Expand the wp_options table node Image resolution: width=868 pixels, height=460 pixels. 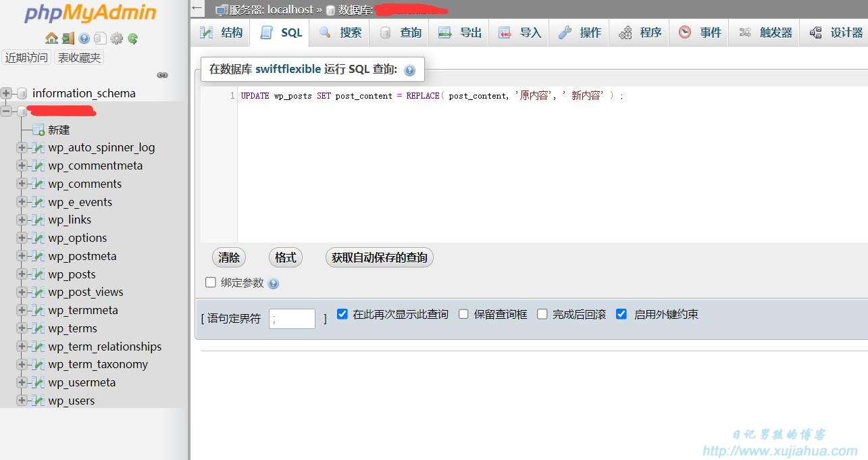tap(22, 238)
